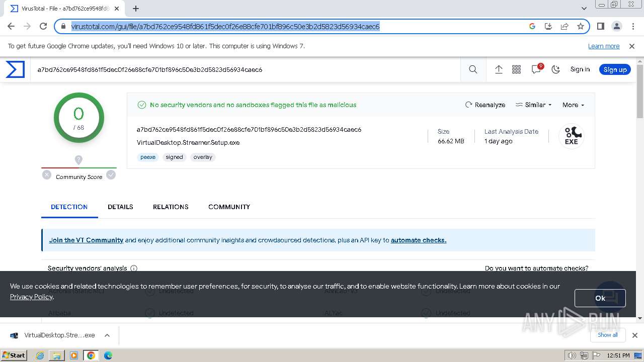Open the Chrome three-dot menu
Image resolution: width=644 pixels, height=362 pixels.
click(x=632, y=26)
